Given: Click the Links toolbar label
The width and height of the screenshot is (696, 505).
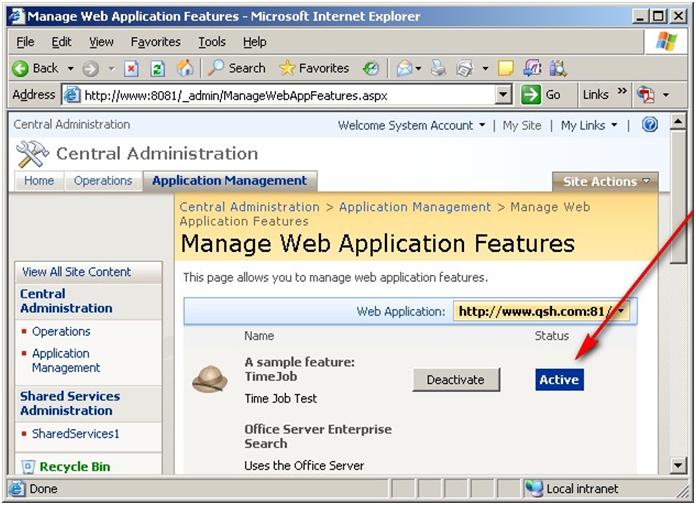Looking at the screenshot, I should pos(595,95).
